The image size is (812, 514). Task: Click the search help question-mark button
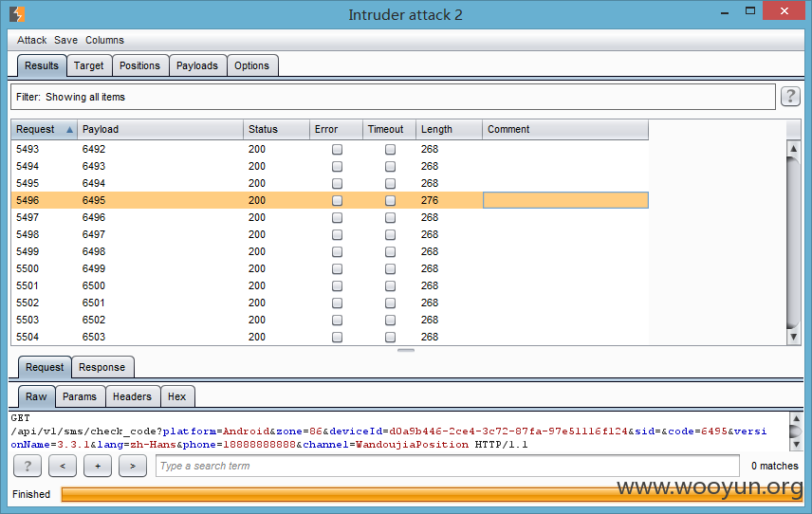point(28,466)
